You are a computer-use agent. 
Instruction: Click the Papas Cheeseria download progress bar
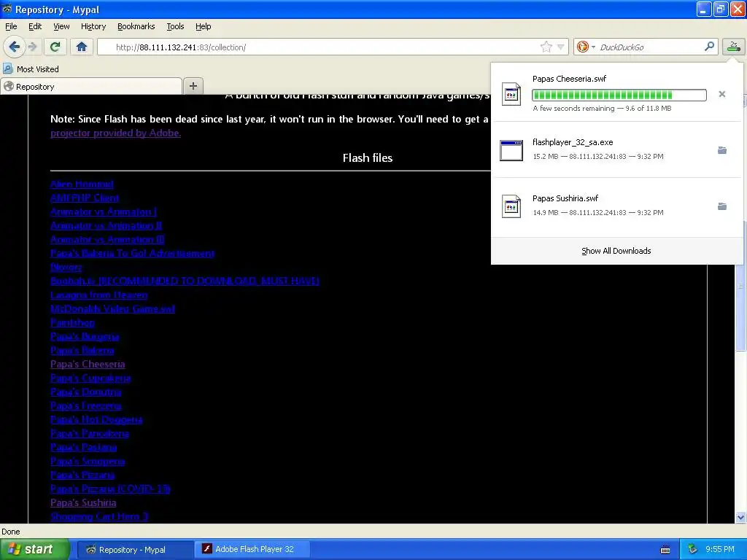tap(619, 95)
